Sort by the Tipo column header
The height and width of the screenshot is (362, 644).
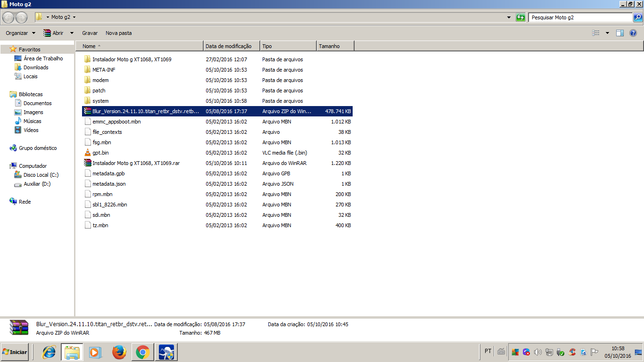pyautogui.click(x=288, y=46)
